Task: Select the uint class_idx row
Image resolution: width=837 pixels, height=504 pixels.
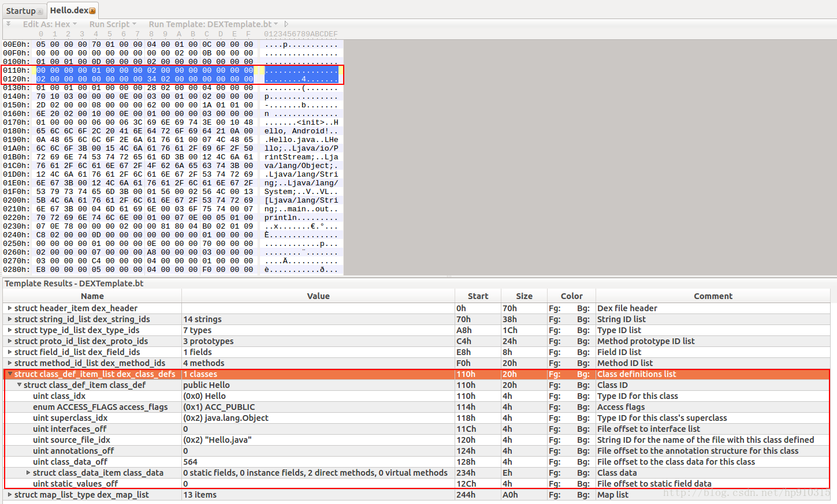Action: (x=416, y=396)
